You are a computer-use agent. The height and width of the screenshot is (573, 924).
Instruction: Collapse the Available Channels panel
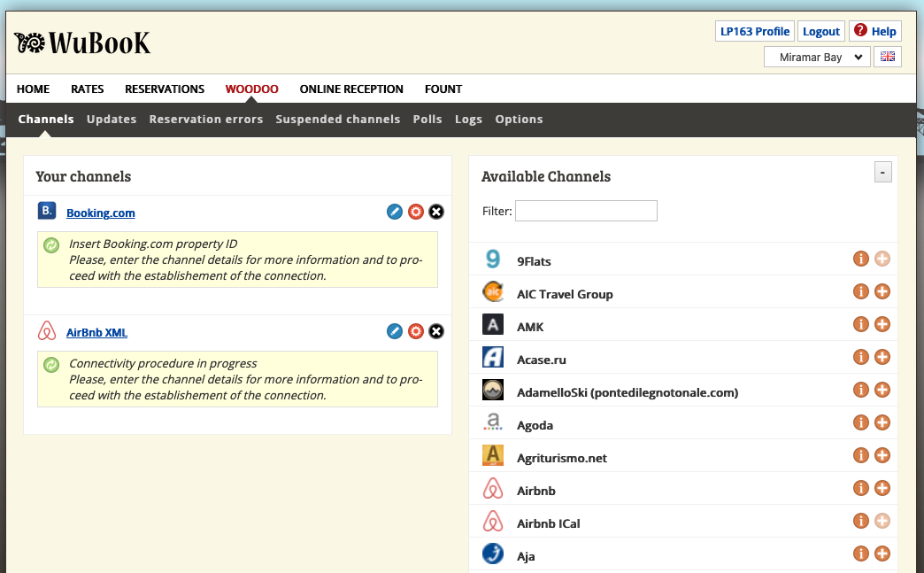(882, 172)
